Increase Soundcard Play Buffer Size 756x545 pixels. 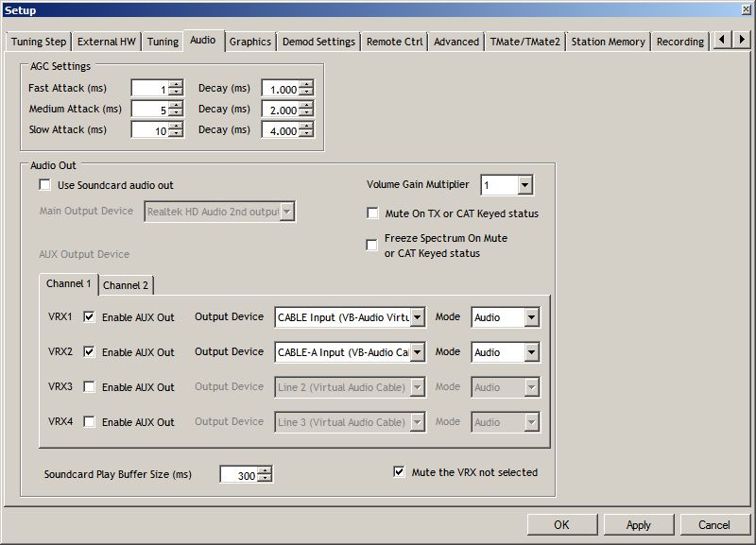[265, 470]
